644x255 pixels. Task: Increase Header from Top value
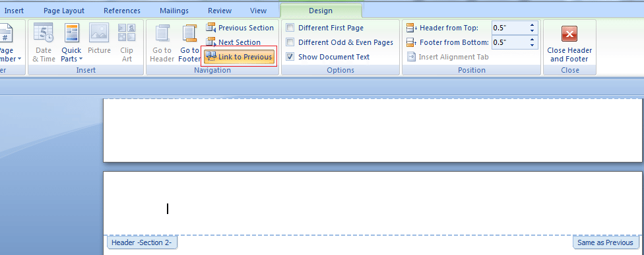pos(532,25)
